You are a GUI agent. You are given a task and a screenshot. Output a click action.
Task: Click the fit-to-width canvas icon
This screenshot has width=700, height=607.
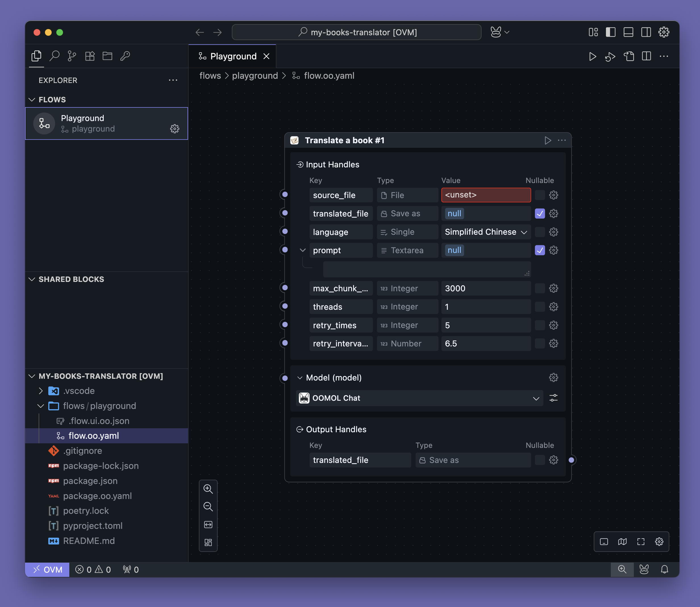coord(208,524)
